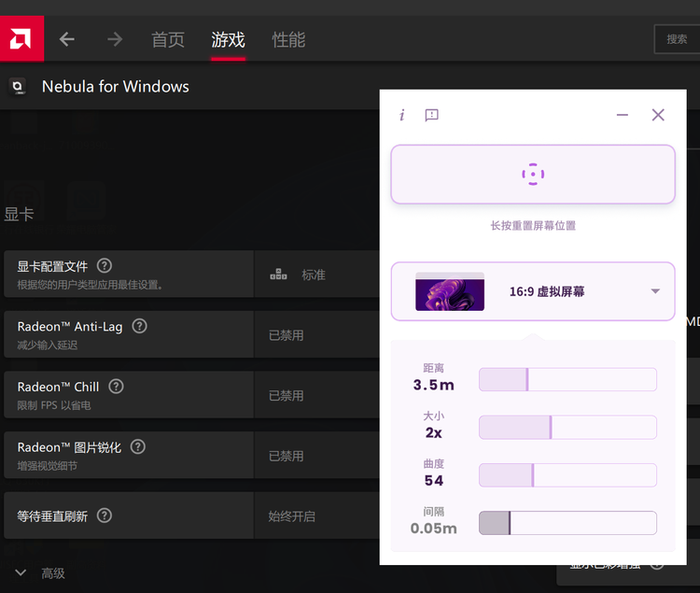Show help for 显卡配置文件
Screen dimensions: 700x593
105,266
